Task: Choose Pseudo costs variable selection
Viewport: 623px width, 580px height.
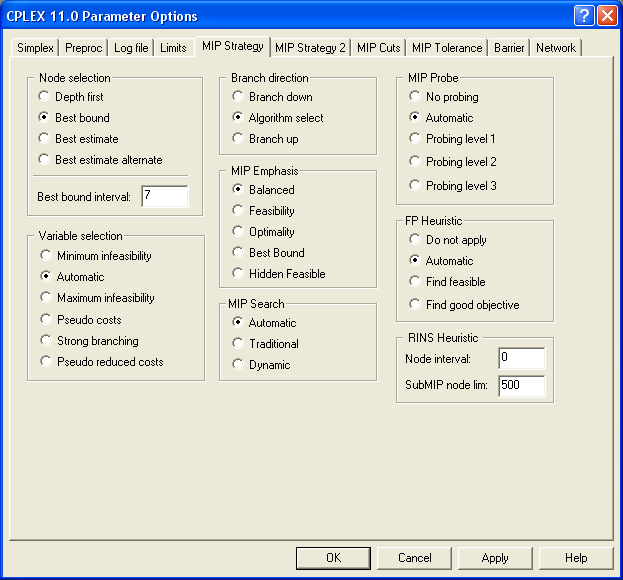Action: (81, 319)
